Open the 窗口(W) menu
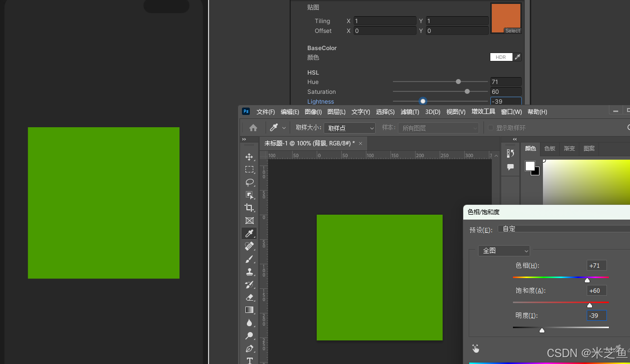Viewport: 630px width, 364px height. pyautogui.click(x=511, y=112)
